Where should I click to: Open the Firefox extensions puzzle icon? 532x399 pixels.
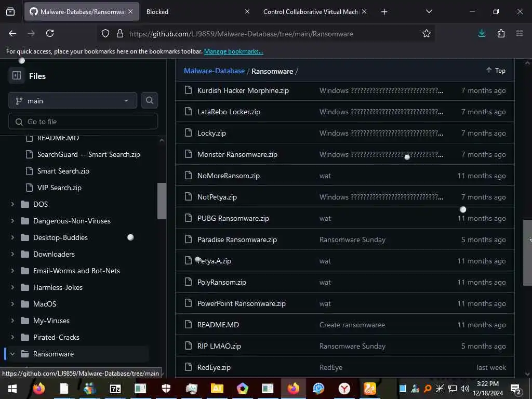(501, 33)
